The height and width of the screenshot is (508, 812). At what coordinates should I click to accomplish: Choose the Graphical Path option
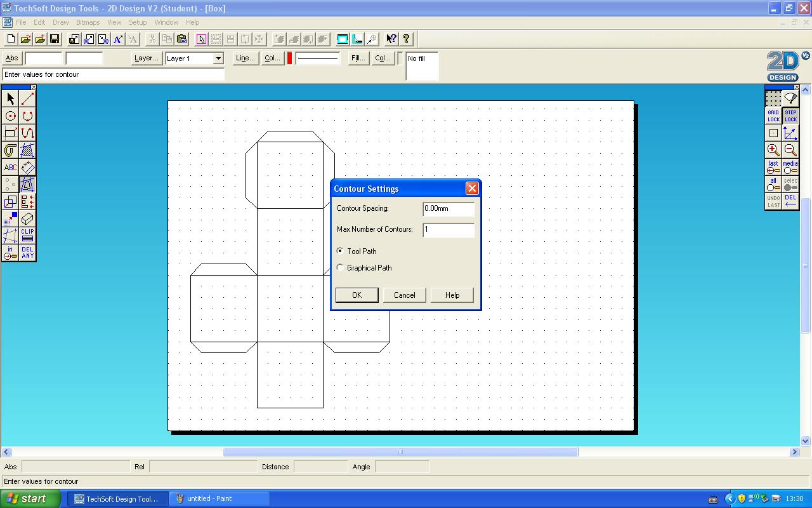pos(340,267)
